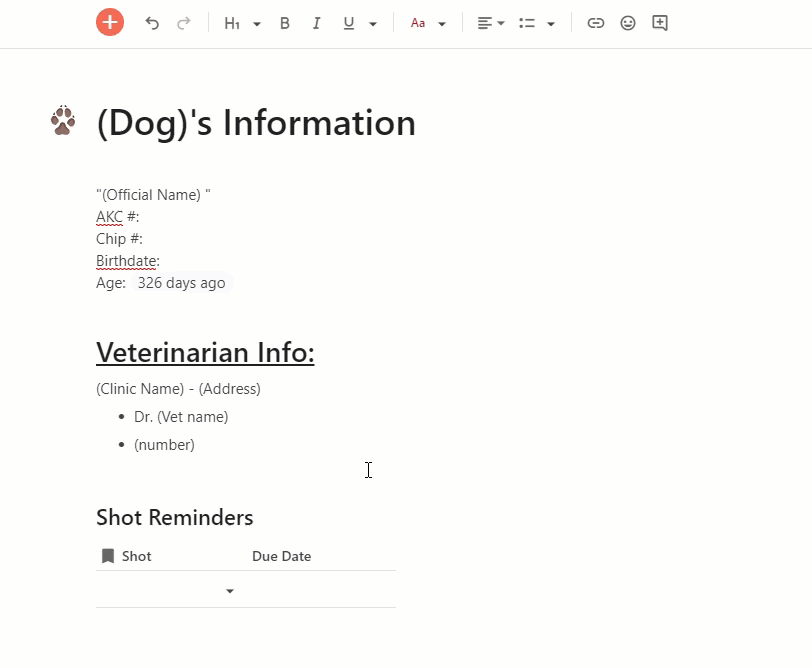Insert a link using the link icon
812x668 pixels.
point(595,22)
